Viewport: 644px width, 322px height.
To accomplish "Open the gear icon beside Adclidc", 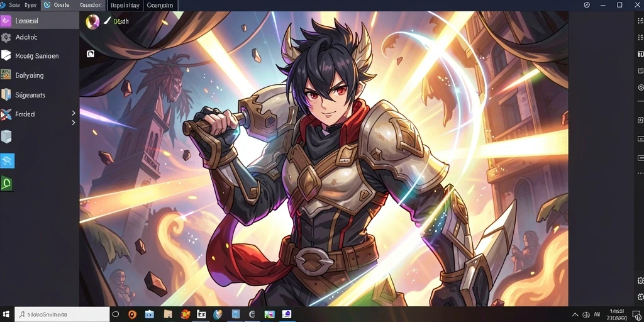I will point(6,37).
